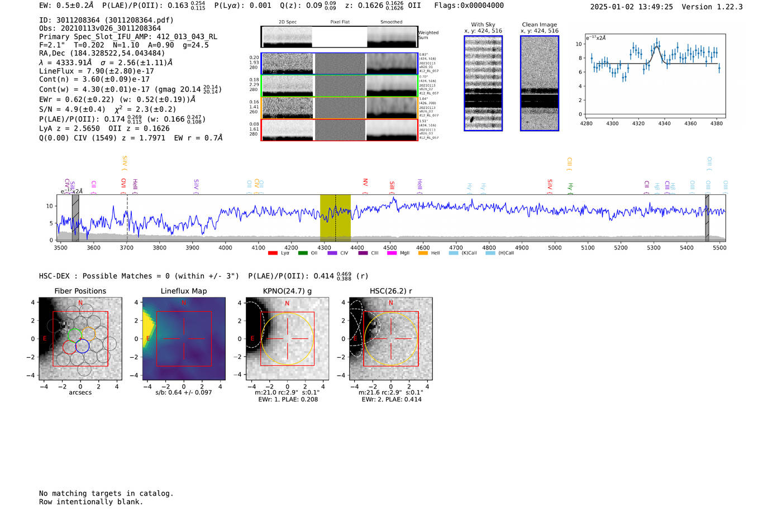Click the hatched gray band near 5460 Å

[707, 218]
